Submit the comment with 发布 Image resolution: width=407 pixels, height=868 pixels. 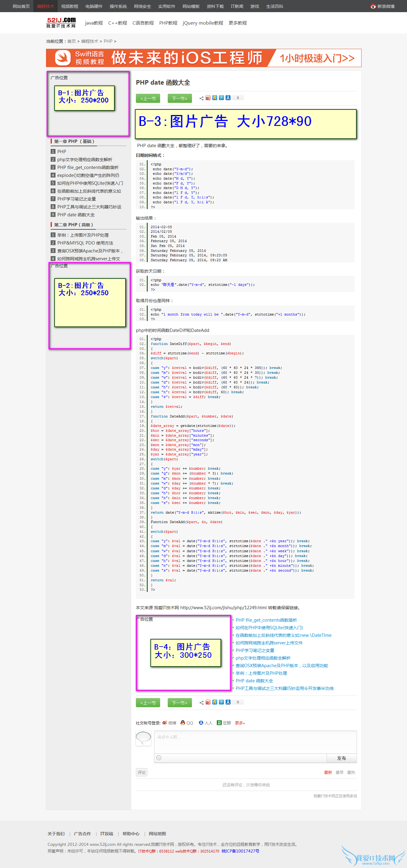click(x=341, y=758)
